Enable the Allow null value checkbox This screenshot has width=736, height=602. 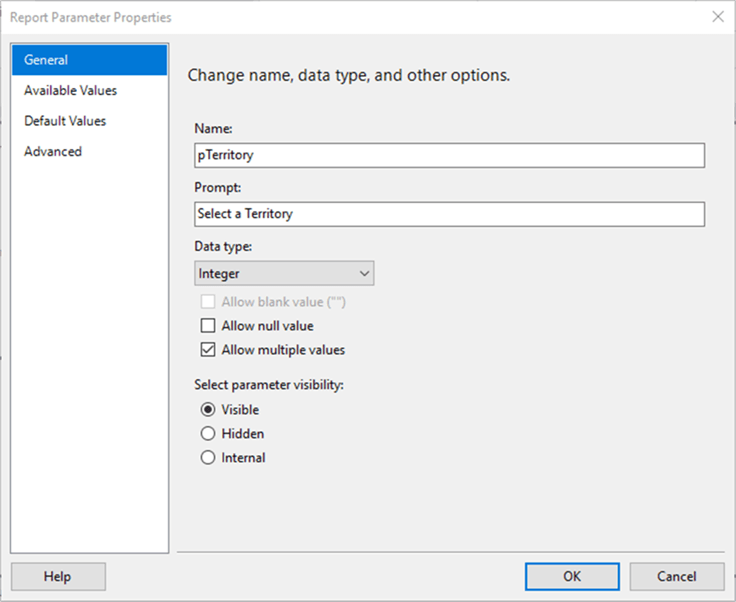[208, 326]
